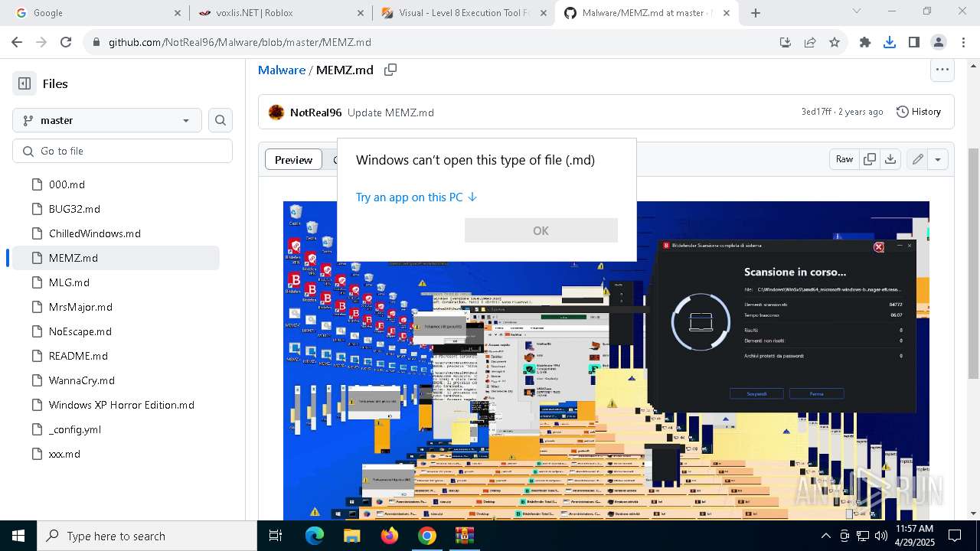View the file History

click(918, 112)
